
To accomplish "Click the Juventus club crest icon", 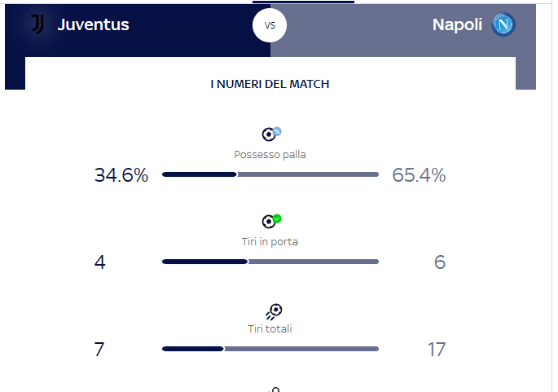I will [x=37, y=24].
